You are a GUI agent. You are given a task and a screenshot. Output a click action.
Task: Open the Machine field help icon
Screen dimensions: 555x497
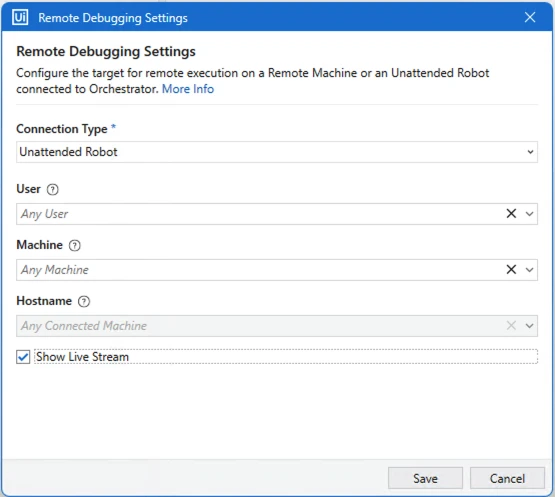(x=75, y=245)
